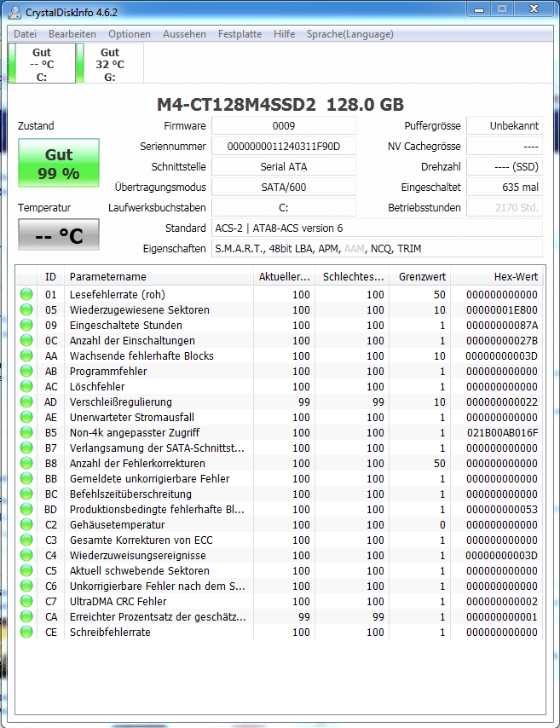Sort by the Parametername column header
Screen dimensions: 560x728
click(159, 277)
